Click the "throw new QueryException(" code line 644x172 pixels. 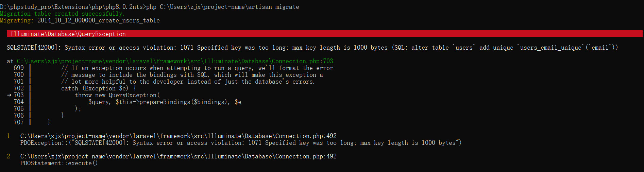coord(117,95)
